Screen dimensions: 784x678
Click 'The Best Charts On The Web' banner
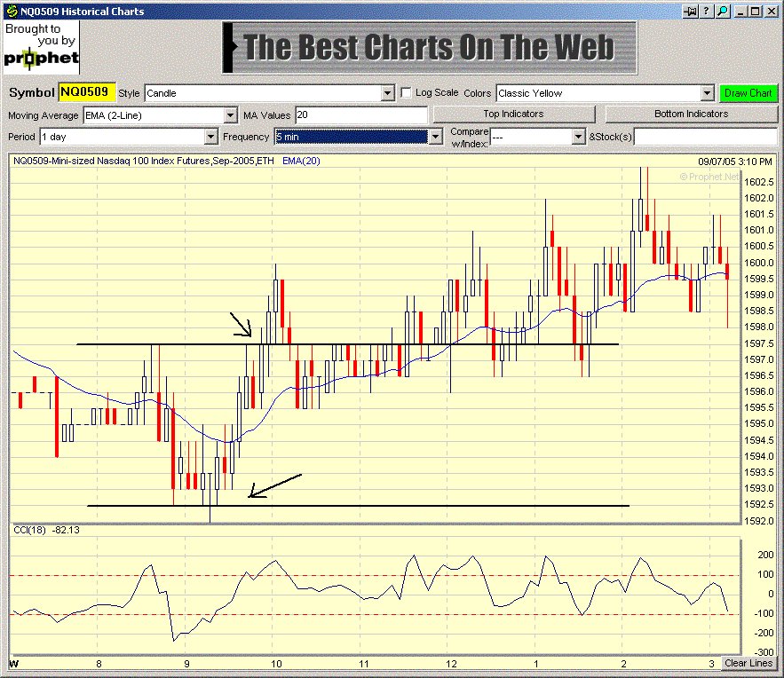(430, 47)
